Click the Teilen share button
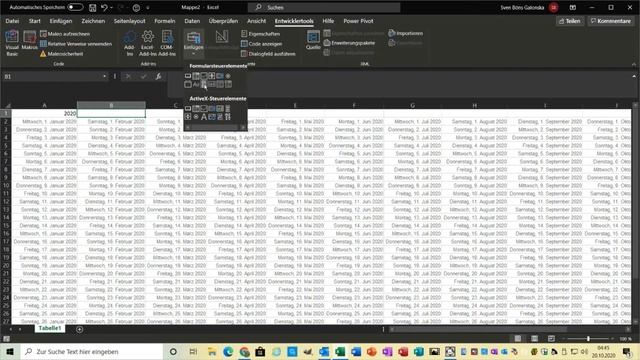This screenshot has height=360, width=640. pyautogui.click(x=570, y=21)
